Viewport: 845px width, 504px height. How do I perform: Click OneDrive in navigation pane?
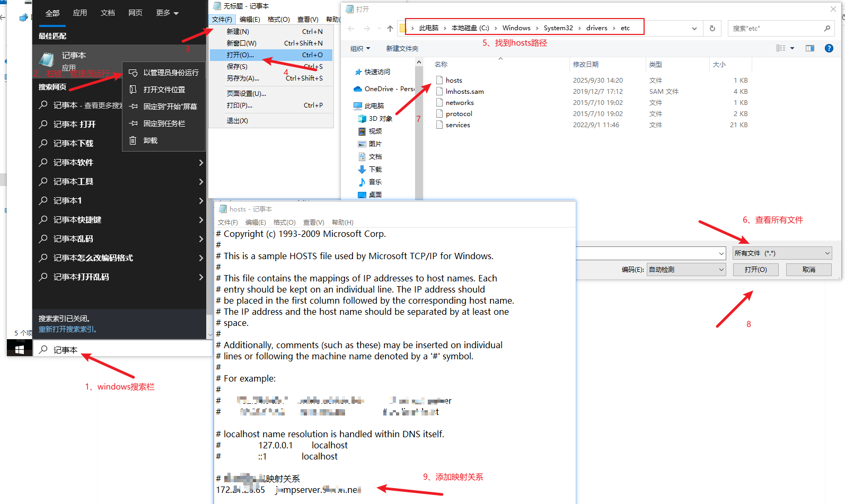(384, 89)
